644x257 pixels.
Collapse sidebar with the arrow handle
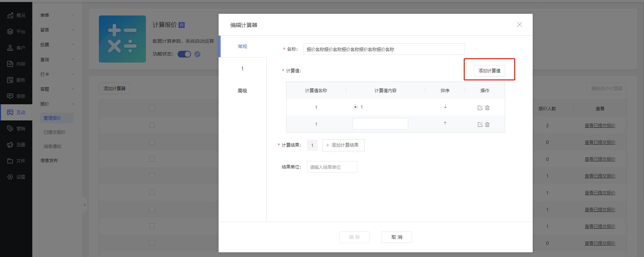tap(84, 205)
